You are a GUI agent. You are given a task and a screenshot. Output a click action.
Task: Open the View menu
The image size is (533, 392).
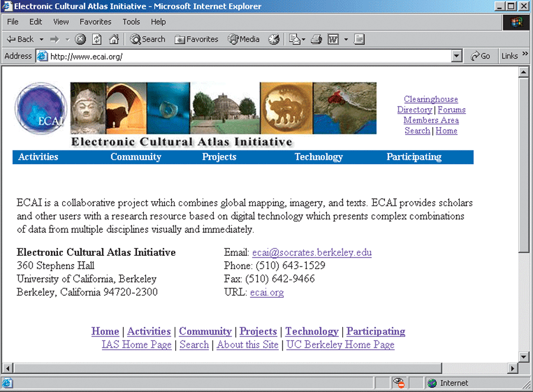(61, 22)
